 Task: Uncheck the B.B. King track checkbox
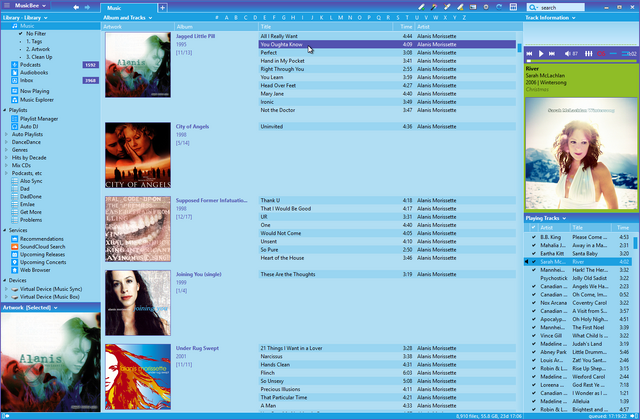(533, 237)
